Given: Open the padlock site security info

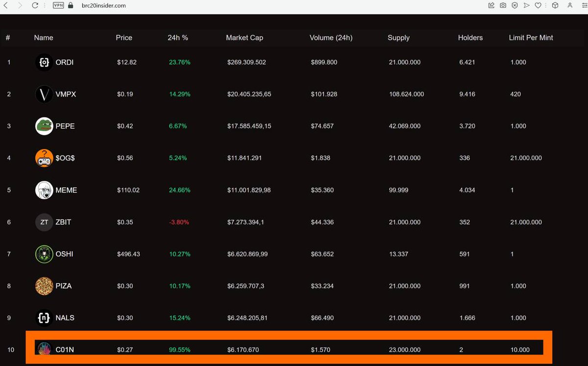Looking at the screenshot, I should tap(71, 5).
